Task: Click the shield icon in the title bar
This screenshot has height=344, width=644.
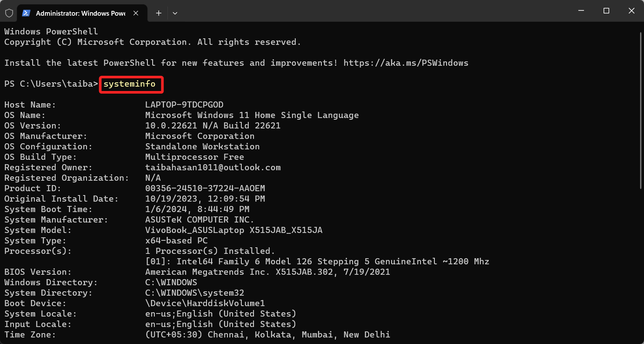Action: (x=9, y=13)
